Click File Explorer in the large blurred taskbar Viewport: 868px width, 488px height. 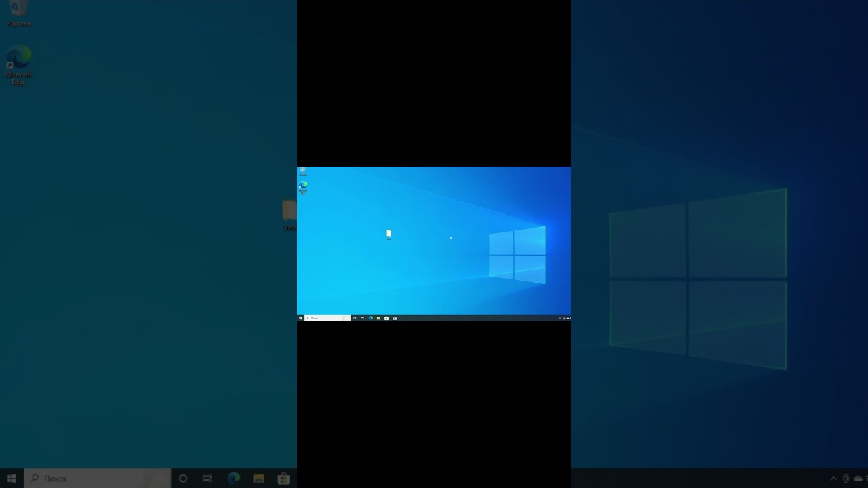point(258,479)
